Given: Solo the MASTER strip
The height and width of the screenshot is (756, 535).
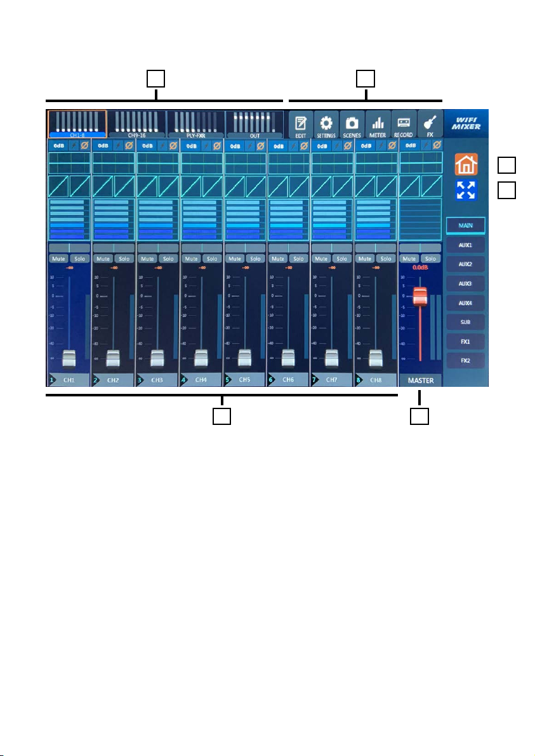Looking at the screenshot, I should (x=430, y=258).
